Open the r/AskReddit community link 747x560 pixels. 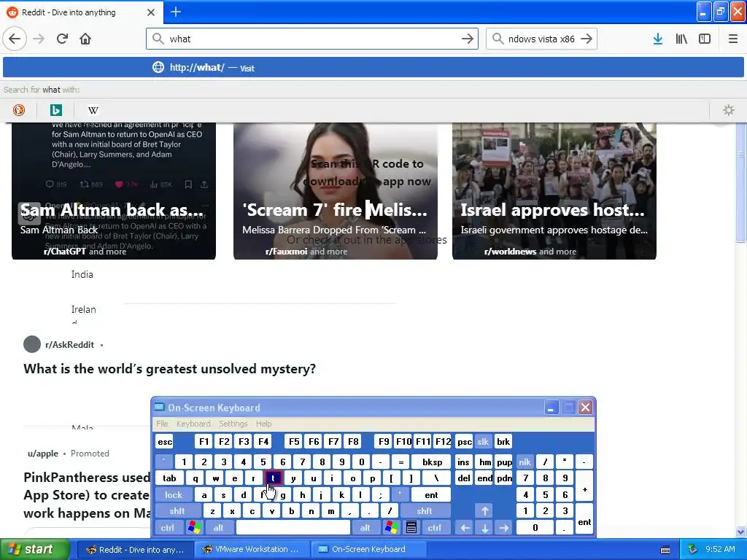[x=69, y=344]
